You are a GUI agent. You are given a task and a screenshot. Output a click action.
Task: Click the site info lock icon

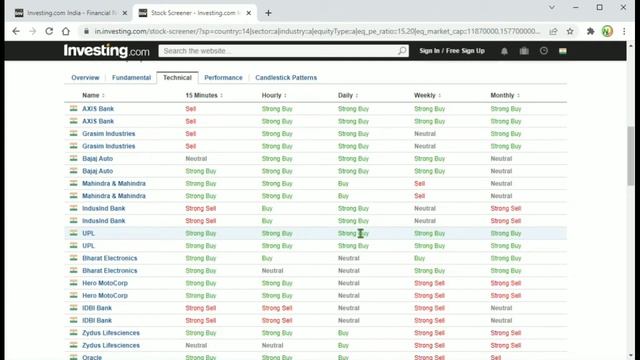86,31
